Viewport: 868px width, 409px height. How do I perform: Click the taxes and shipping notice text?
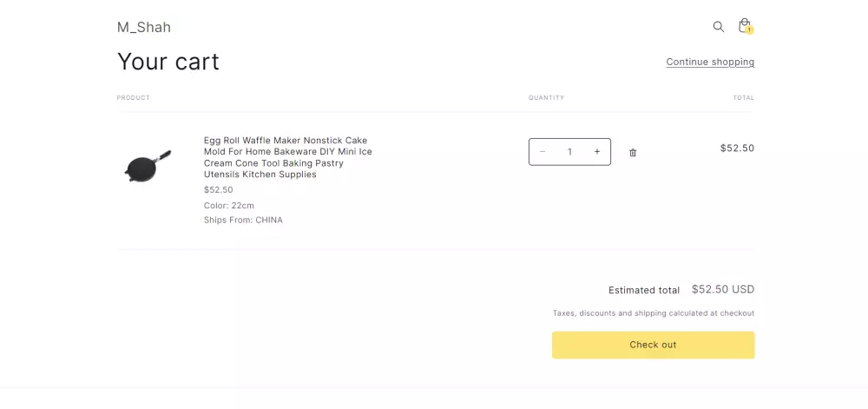[x=653, y=313]
